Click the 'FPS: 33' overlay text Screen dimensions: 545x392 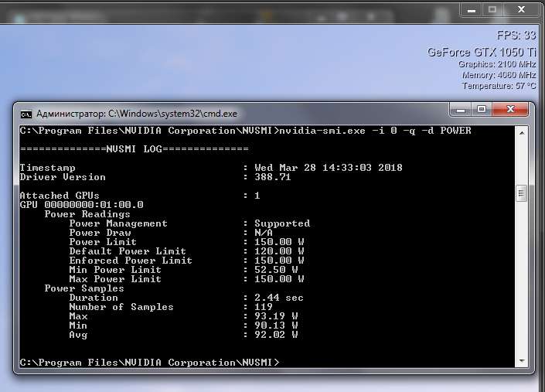pos(516,35)
